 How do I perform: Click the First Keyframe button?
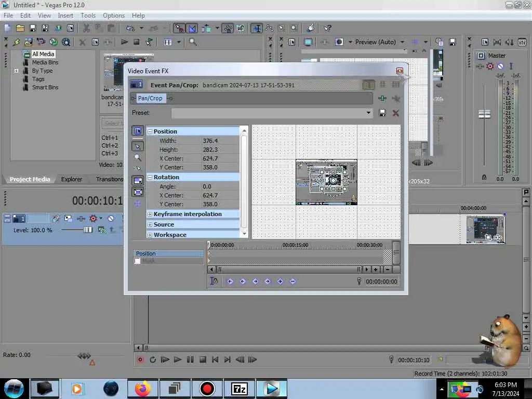(230, 281)
